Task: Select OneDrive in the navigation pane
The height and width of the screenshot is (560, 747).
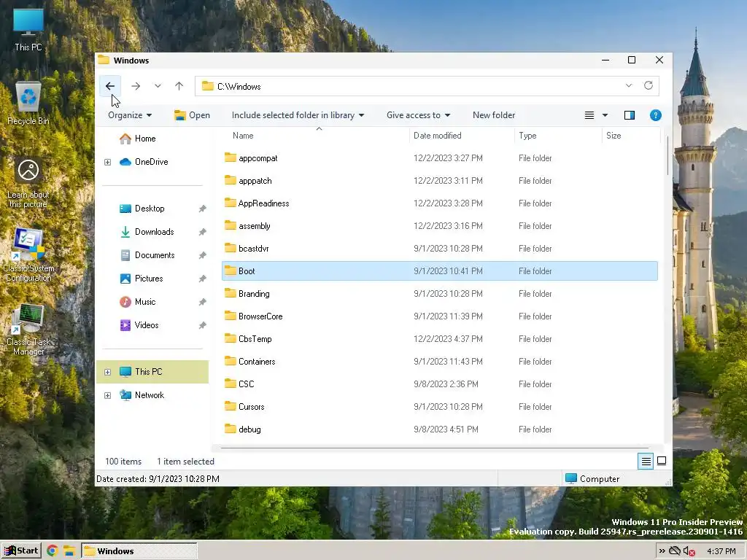Action: tap(144, 162)
